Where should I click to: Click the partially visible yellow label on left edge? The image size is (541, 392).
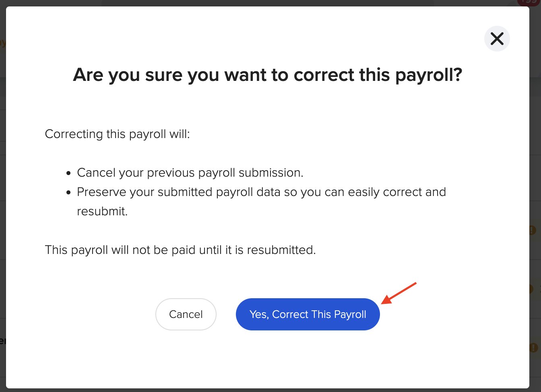point(3,43)
